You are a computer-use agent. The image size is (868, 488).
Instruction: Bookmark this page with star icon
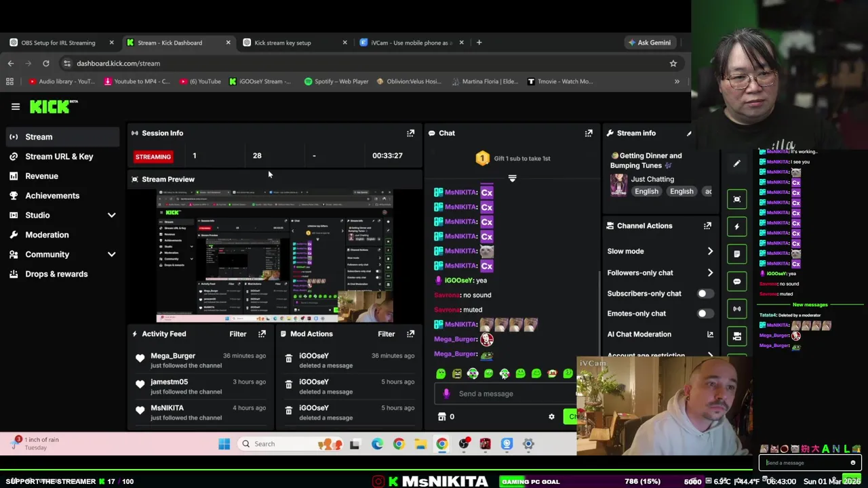[x=673, y=63]
